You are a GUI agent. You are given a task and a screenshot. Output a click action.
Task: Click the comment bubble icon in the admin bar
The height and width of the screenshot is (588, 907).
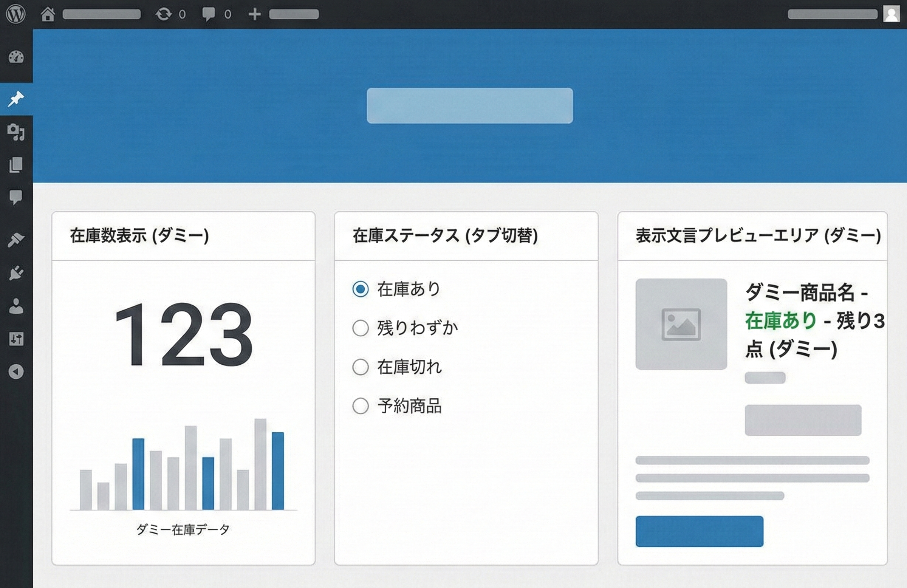209,14
